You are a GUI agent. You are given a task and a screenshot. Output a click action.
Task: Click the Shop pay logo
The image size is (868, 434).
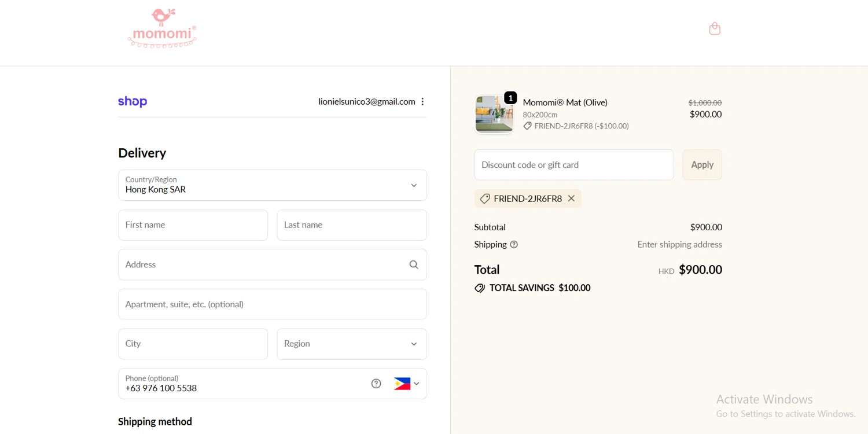133,101
